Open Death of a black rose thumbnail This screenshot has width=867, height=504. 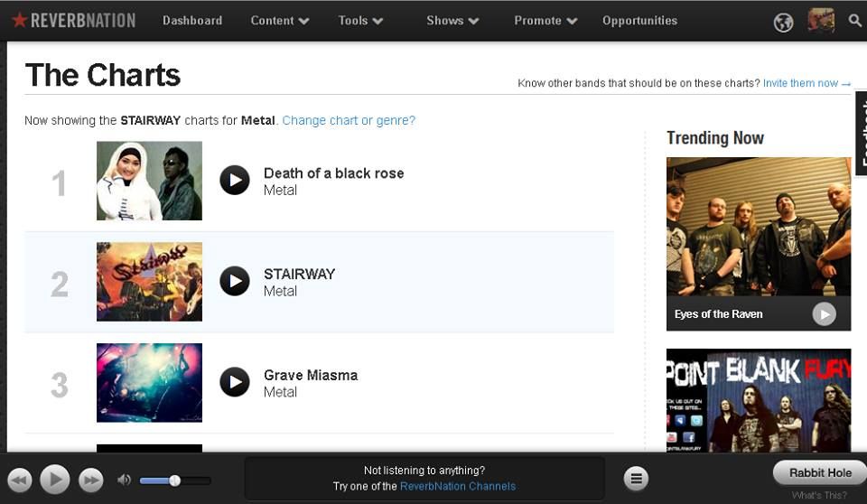(149, 181)
